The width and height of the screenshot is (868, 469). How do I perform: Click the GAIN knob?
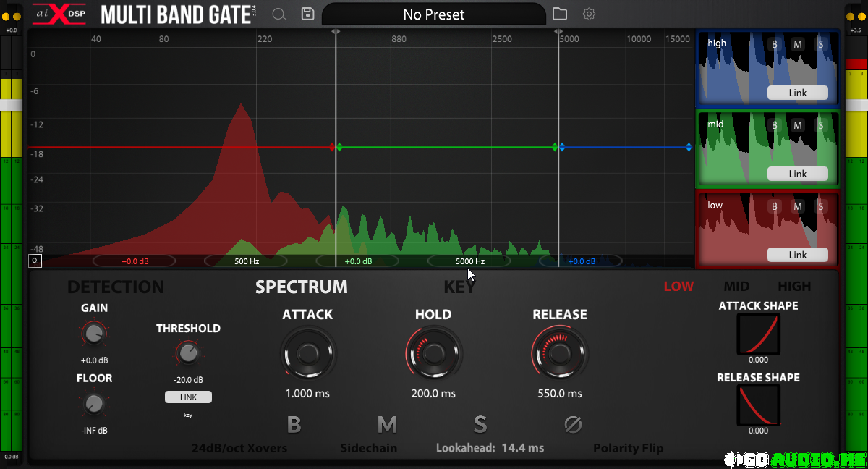[x=93, y=333]
